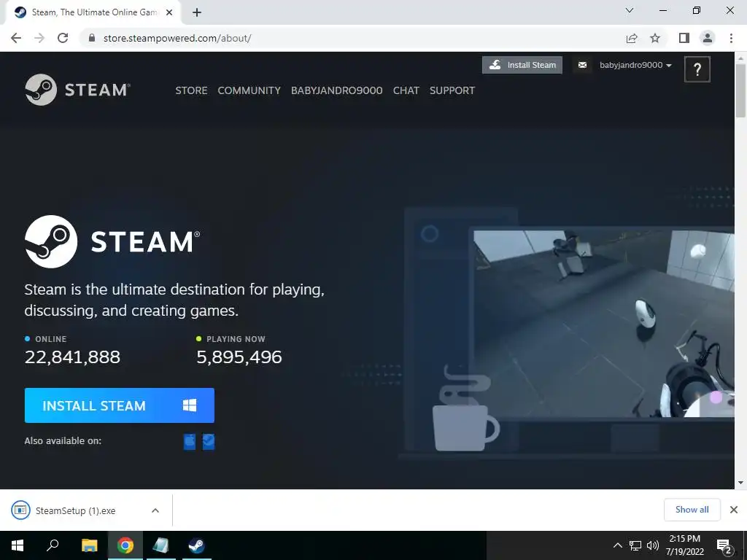747x560 pixels.
Task: Go to the CHAT page
Action: coord(406,90)
